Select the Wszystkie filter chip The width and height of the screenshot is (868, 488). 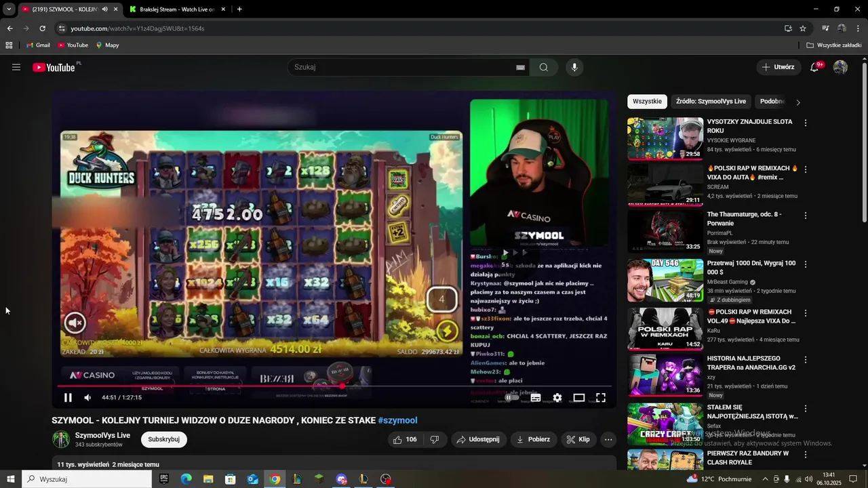(x=647, y=102)
